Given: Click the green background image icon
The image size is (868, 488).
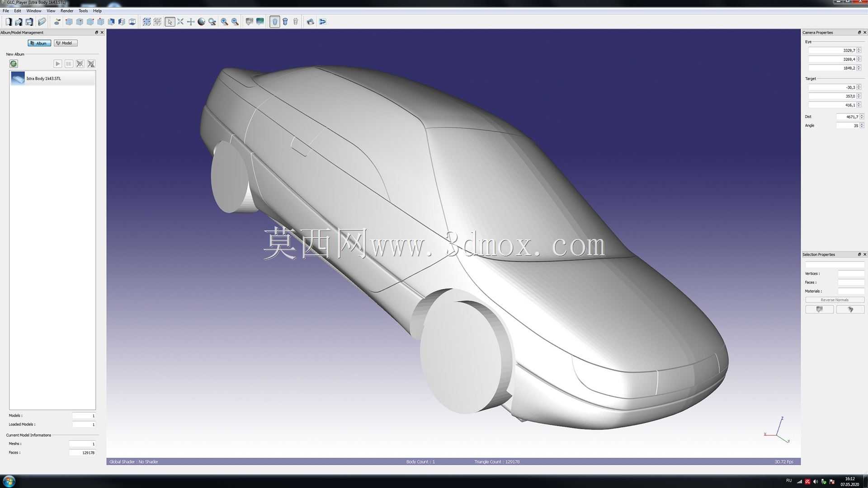Looking at the screenshot, I should click(260, 22).
